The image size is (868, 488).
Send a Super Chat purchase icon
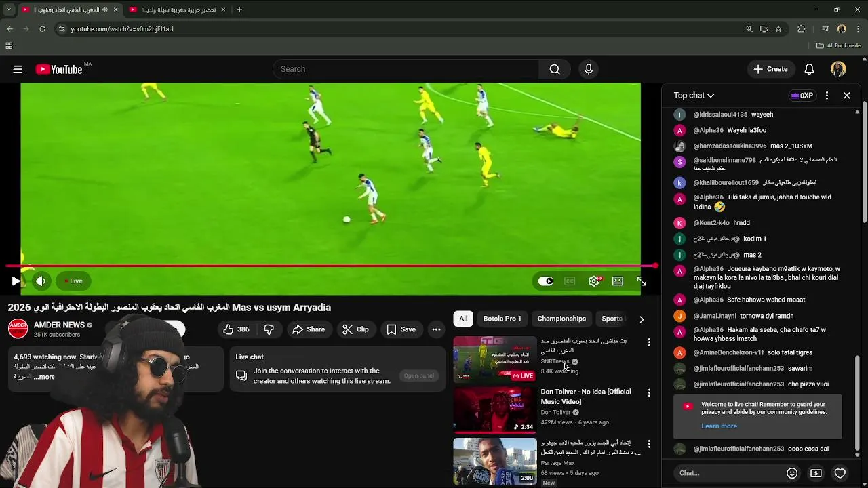816,473
